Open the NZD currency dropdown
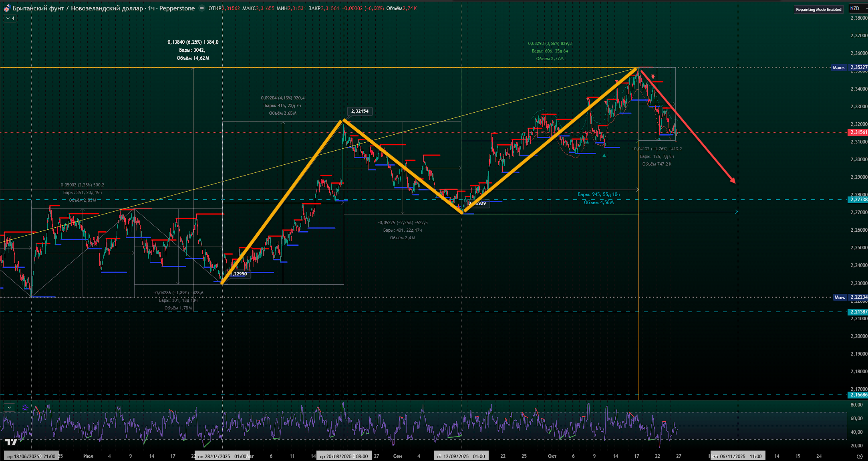868x461 pixels. 857,8
